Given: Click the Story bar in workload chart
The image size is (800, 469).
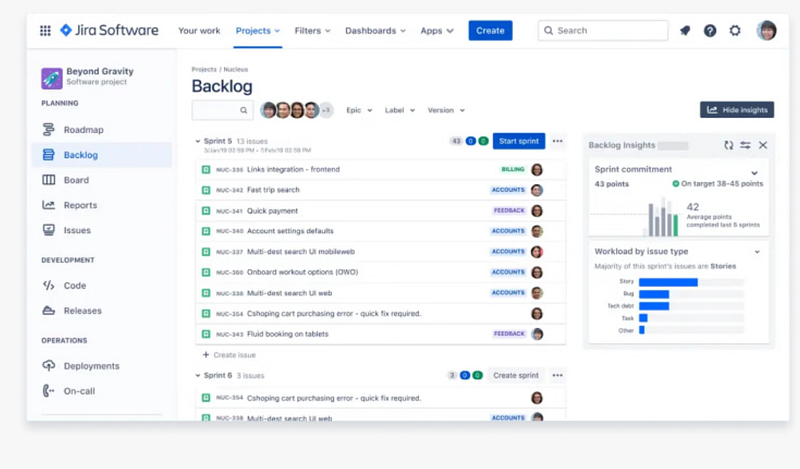Looking at the screenshot, I should 668,282.
